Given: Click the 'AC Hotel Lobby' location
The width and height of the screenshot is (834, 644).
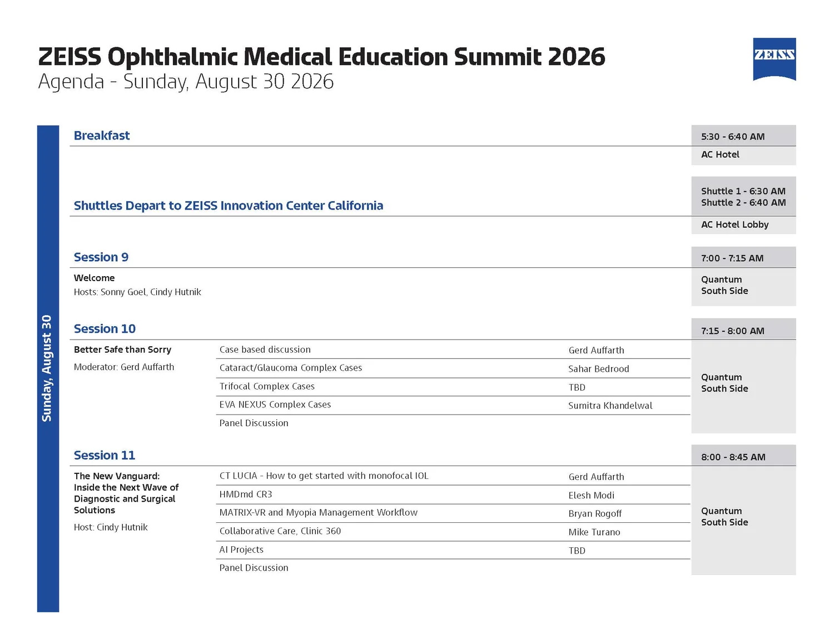Looking at the screenshot, I should coord(735,224).
